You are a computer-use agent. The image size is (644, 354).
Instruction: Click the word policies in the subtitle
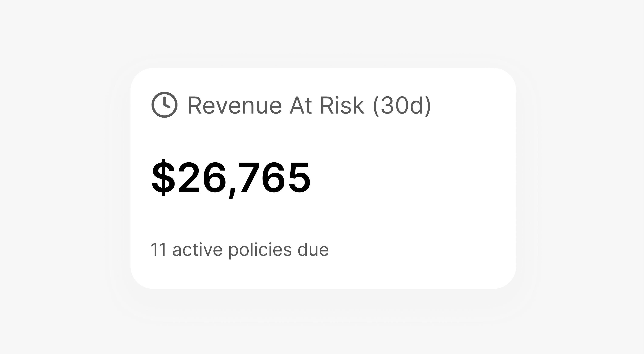tap(260, 250)
